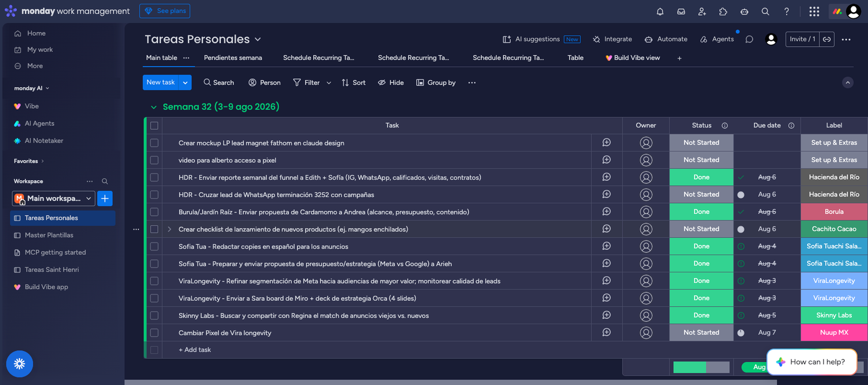The image size is (868, 385).
Task: Check the Cambiar Pixel de Vira longevity row
Action: [154, 333]
